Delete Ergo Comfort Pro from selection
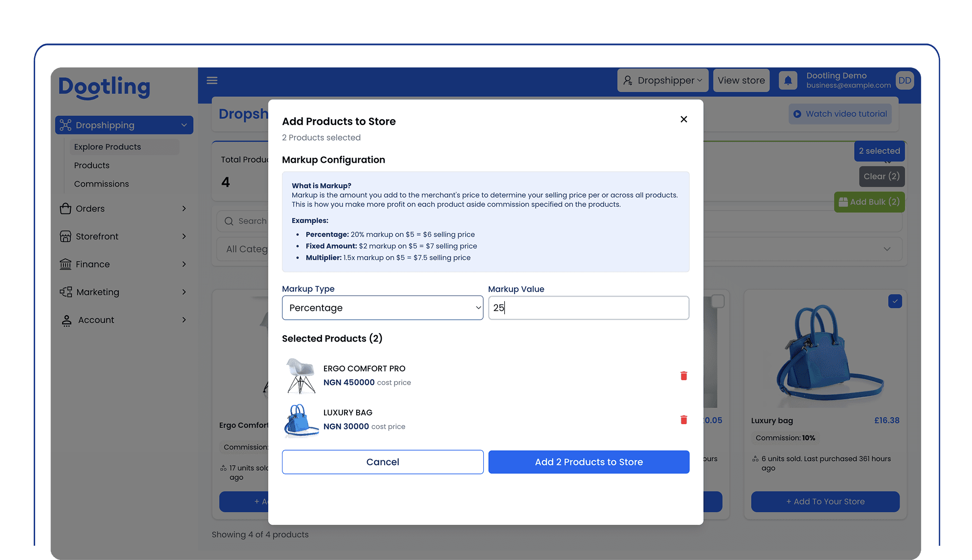972x560 pixels. pos(684,375)
